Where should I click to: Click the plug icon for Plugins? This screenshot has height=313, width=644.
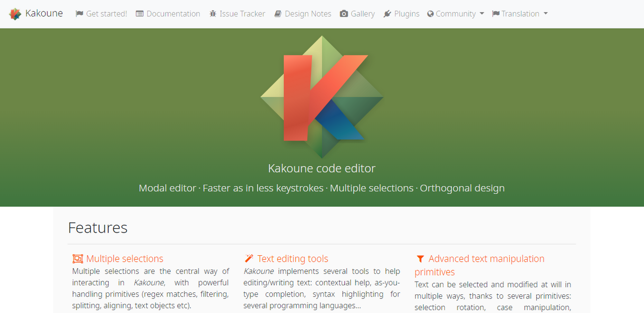[x=387, y=14]
